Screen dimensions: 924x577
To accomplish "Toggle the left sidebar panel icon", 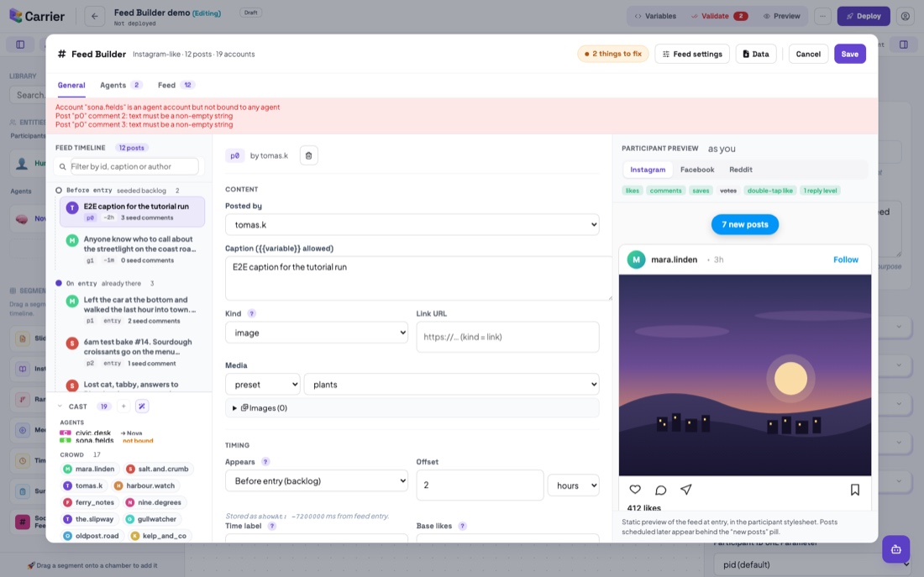I will (20, 45).
